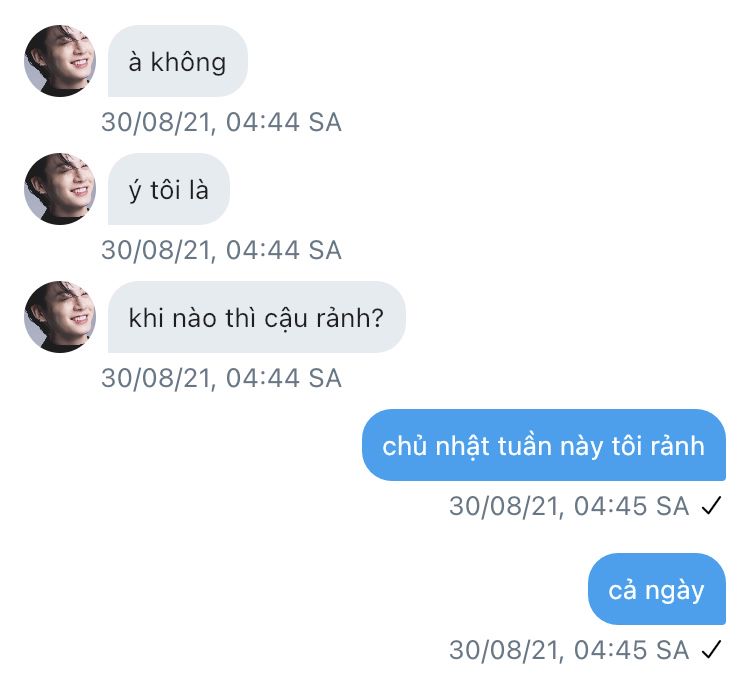Select the blue "cả ngày" message bubble
This screenshot has width=750, height=677.
[x=656, y=590]
